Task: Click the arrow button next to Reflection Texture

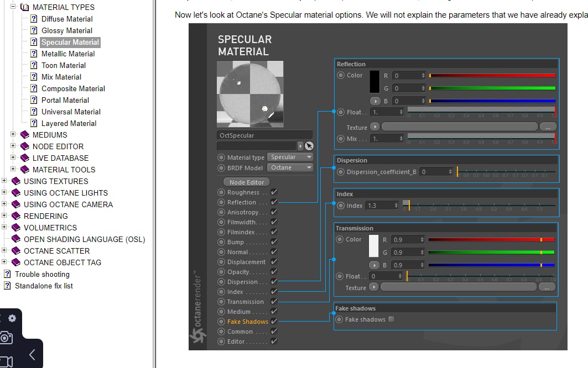Action: tap(374, 127)
